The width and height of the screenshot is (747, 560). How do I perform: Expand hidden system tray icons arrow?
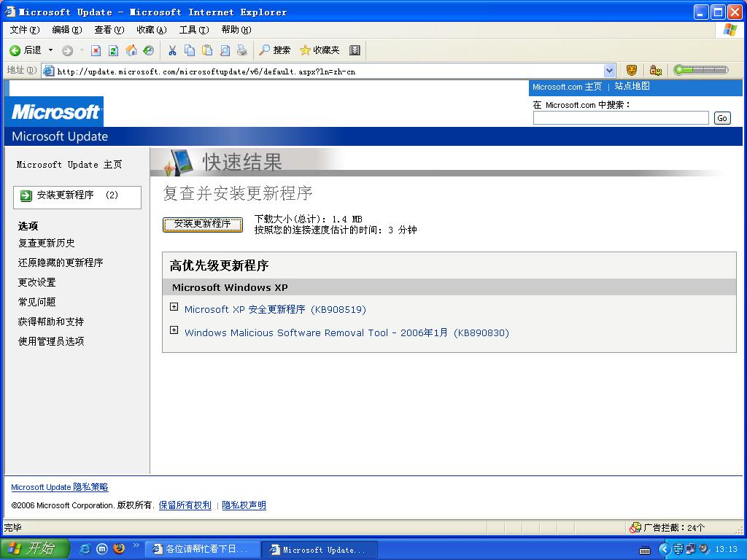[x=664, y=550]
